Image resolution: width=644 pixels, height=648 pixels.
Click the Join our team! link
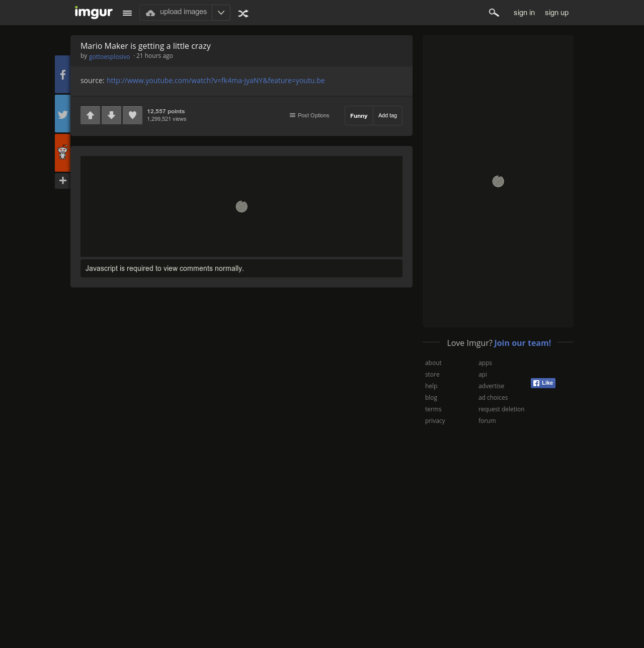(x=523, y=343)
